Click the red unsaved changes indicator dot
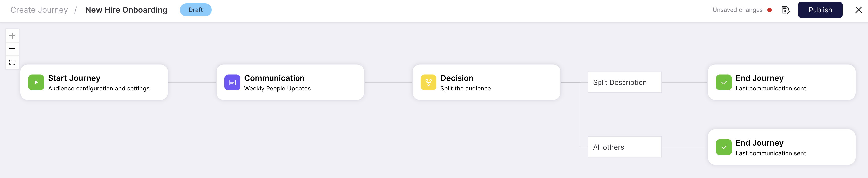This screenshot has width=868, height=178. (x=769, y=10)
